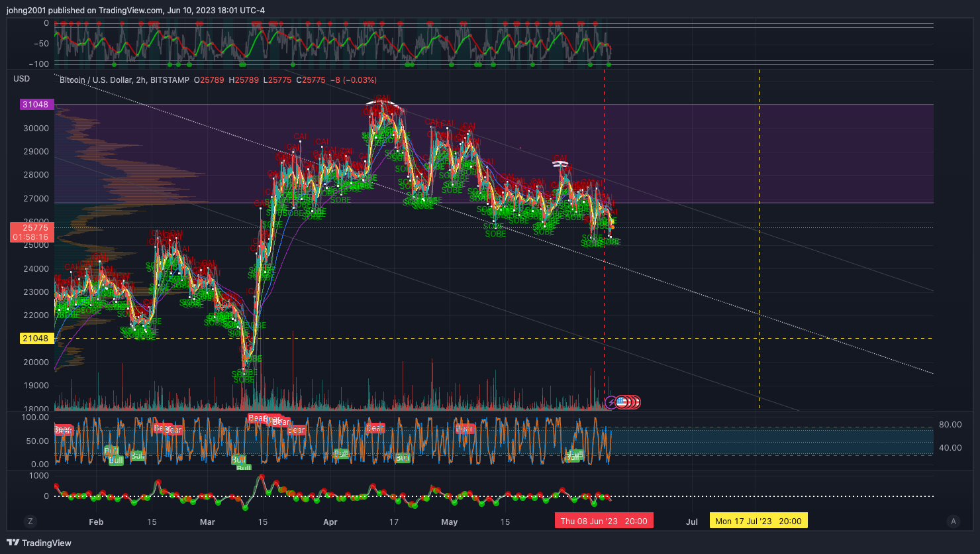Toggle the A auto-scale button

point(954,521)
